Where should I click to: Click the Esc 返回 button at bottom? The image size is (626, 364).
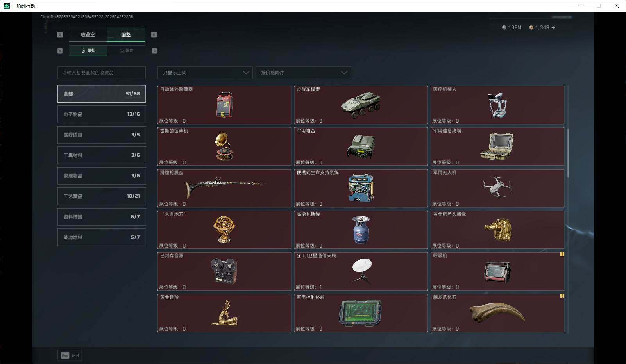pyautogui.click(x=70, y=355)
